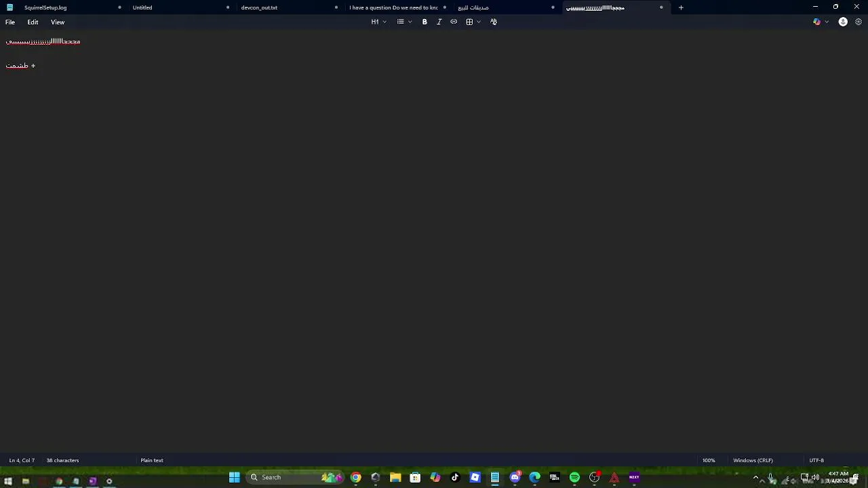Open the Copilot icon in Notepad
This screenshot has height=488, width=868.
tap(816, 22)
